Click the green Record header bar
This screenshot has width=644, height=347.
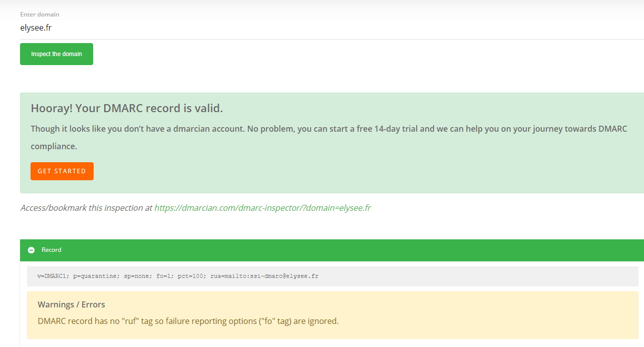point(351,250)
